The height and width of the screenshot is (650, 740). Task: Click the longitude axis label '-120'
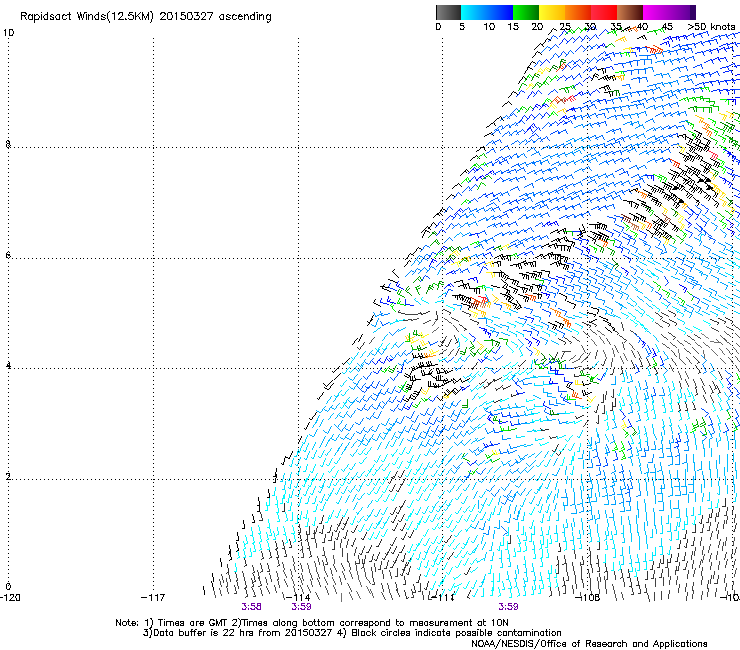point(10,598)
